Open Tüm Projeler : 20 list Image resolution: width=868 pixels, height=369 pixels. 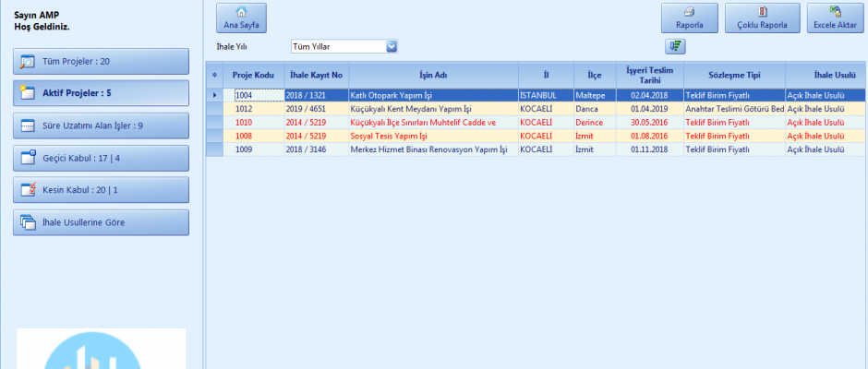coord(102,61)
